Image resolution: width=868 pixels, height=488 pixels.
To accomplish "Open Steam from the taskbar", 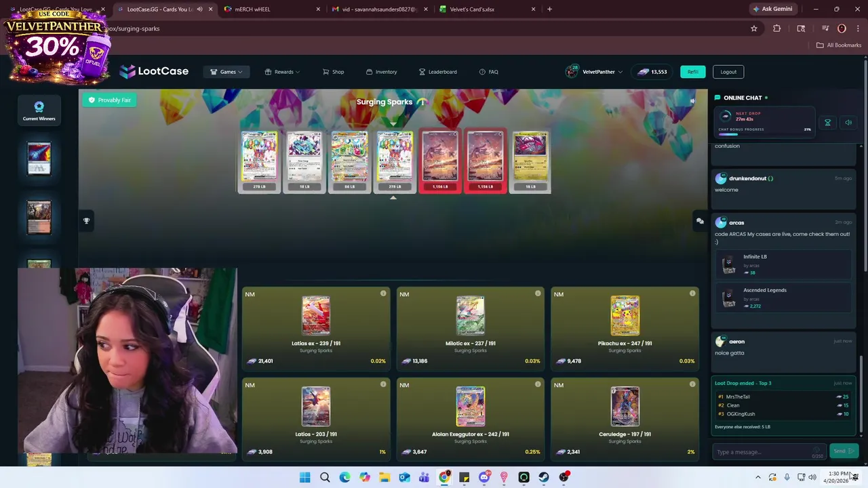I will tap(544, 478).
